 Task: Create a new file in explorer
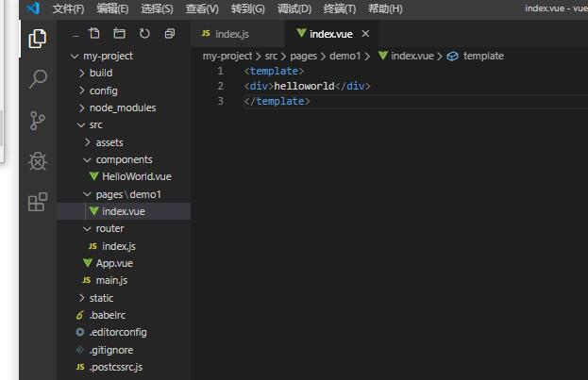coord(94,33)
